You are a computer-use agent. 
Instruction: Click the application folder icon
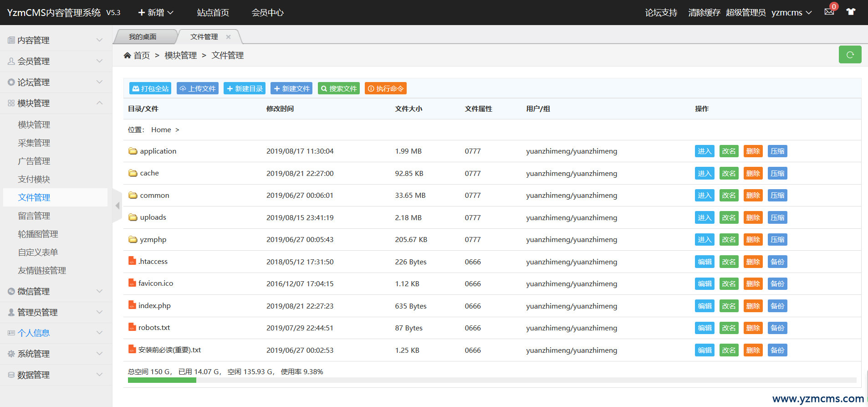[x=133, y=151]
